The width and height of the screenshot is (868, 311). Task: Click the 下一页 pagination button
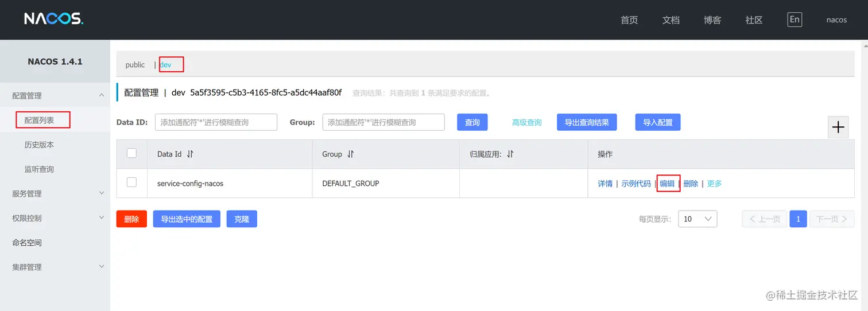tap(832, 219)
